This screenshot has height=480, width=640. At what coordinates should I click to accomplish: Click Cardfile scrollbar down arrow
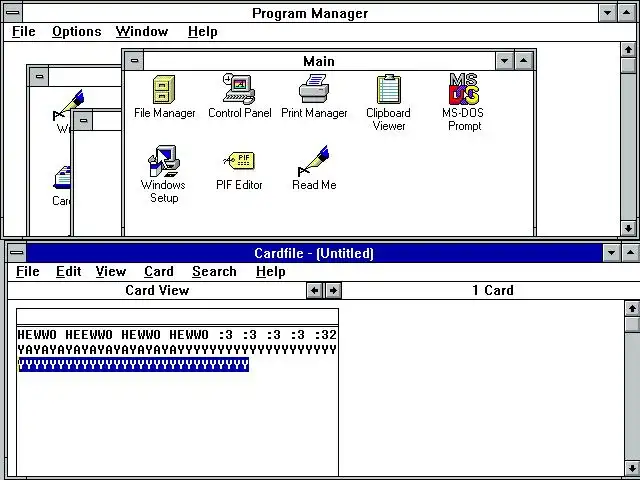632,468
